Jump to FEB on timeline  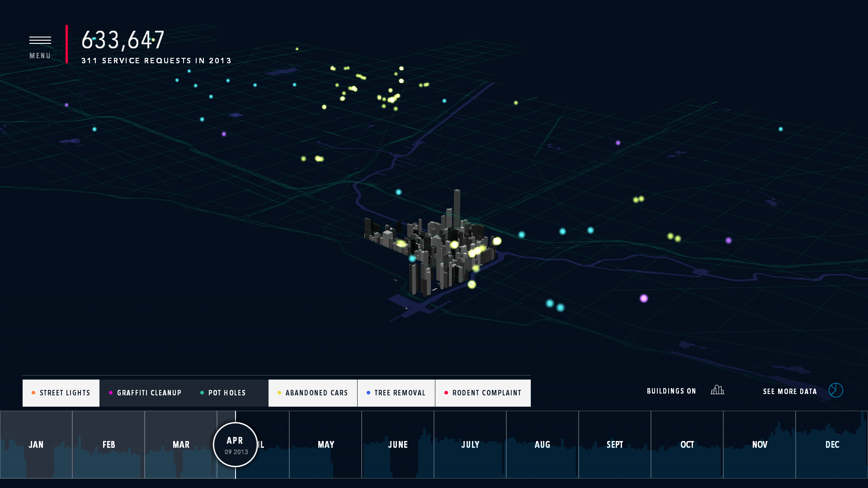pos(108,445)
